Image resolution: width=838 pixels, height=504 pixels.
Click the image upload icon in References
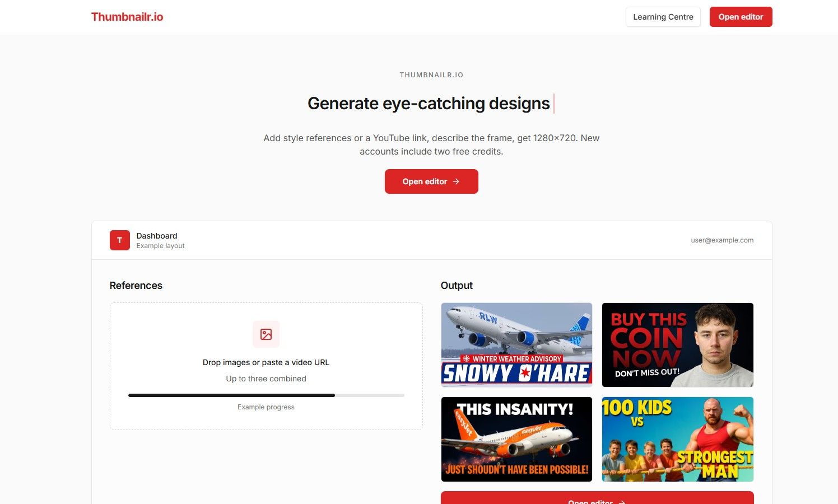click(x=266, y=334)
